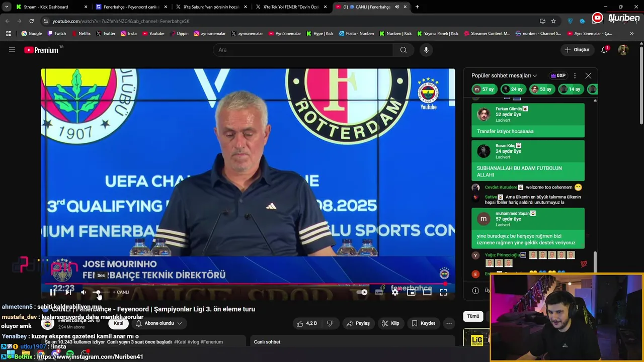Switch to the X'te Tek Yol FENER tab

pos(290,7)
